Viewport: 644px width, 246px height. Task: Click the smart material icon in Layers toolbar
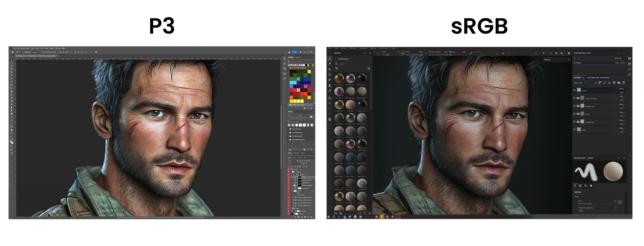click(x=614, y=83)
